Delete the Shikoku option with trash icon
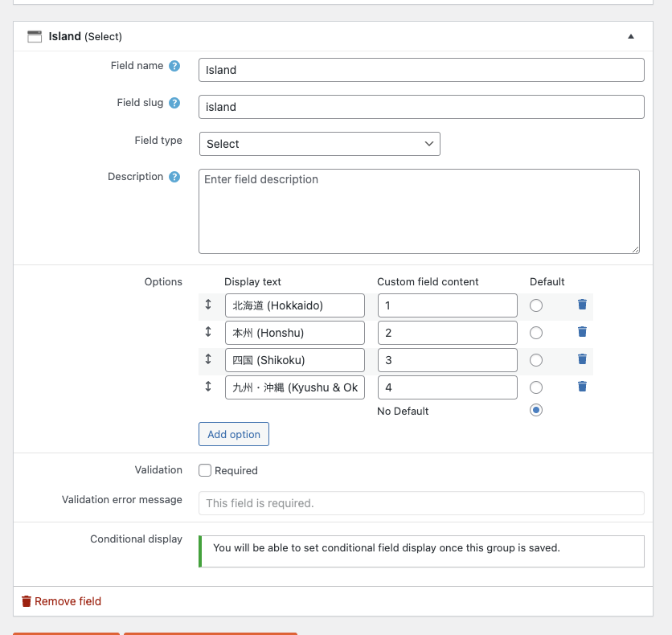Screen dimensions: 672x635 pos(582,359)
